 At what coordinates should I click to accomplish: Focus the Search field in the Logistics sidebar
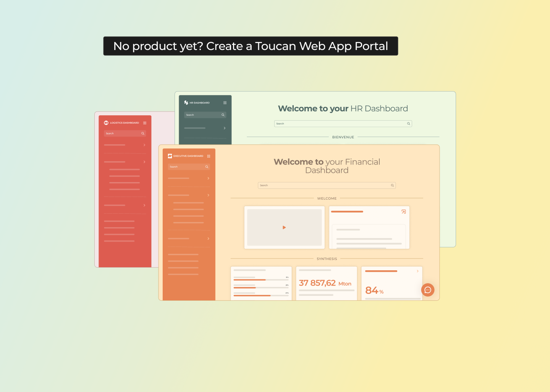point(125,134)
